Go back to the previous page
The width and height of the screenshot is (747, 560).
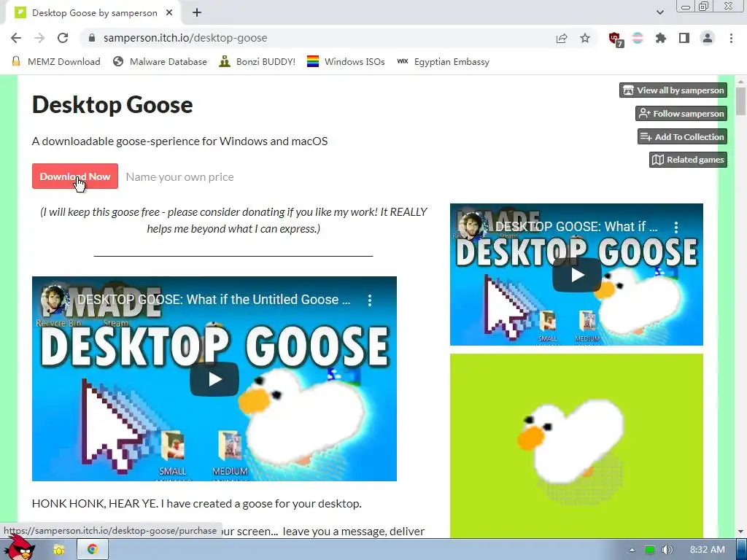(16, 38)
